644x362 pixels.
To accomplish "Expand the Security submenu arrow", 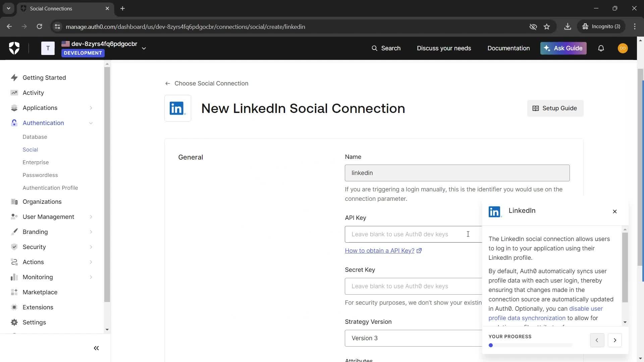I will (91, 247).
